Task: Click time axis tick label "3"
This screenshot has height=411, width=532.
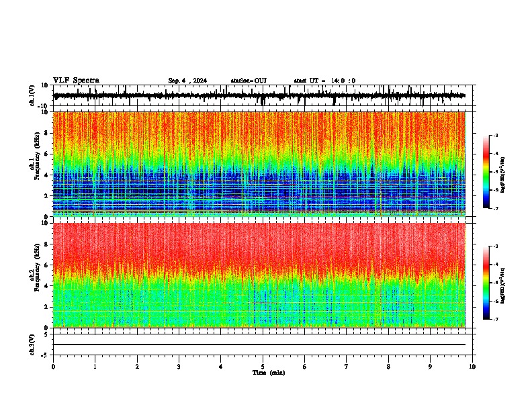Action: tap(179, 367)
